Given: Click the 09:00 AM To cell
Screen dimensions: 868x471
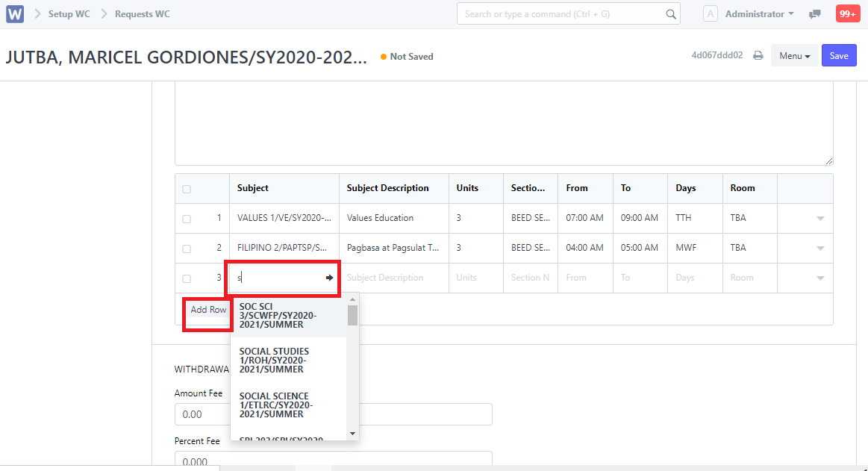Looking at the screenshot, I should click(x=640, y=218).
